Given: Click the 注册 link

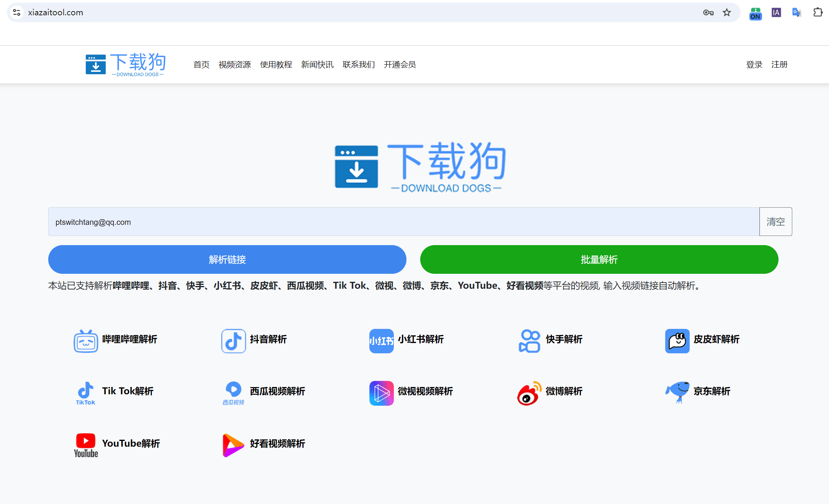Looking at the screenshot, I should pos(779,65).
